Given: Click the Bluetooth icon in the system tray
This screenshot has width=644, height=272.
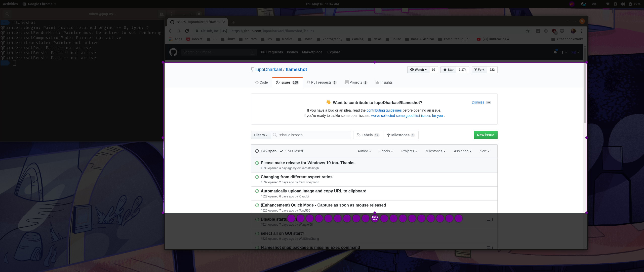Looking at the screenshot, I should (x=615, y=4).
